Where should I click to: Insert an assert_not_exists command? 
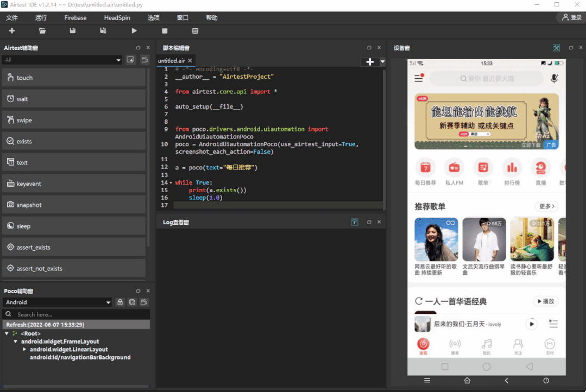[x=74, y=268]
